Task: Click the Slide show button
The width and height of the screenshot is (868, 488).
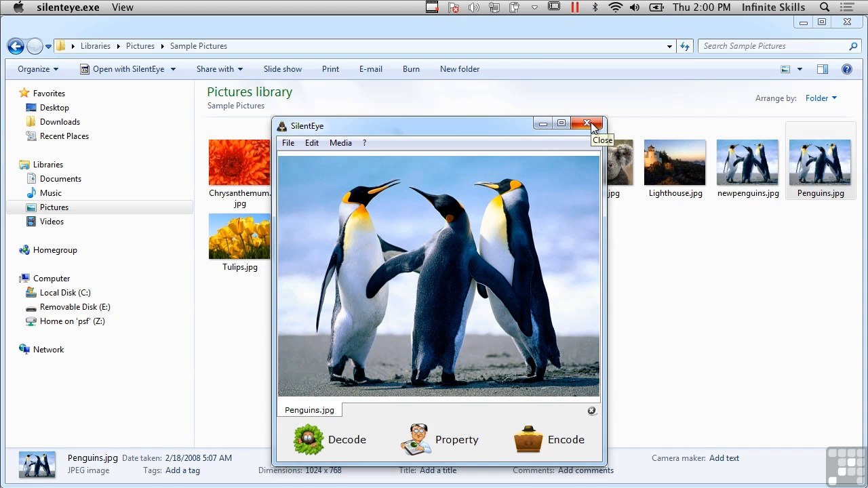Action: coord(282,69)
